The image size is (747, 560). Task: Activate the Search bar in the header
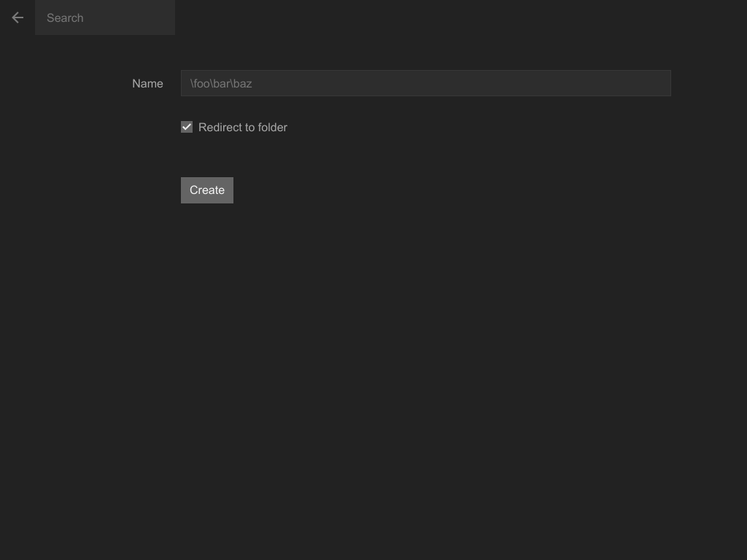pos(105,17)
